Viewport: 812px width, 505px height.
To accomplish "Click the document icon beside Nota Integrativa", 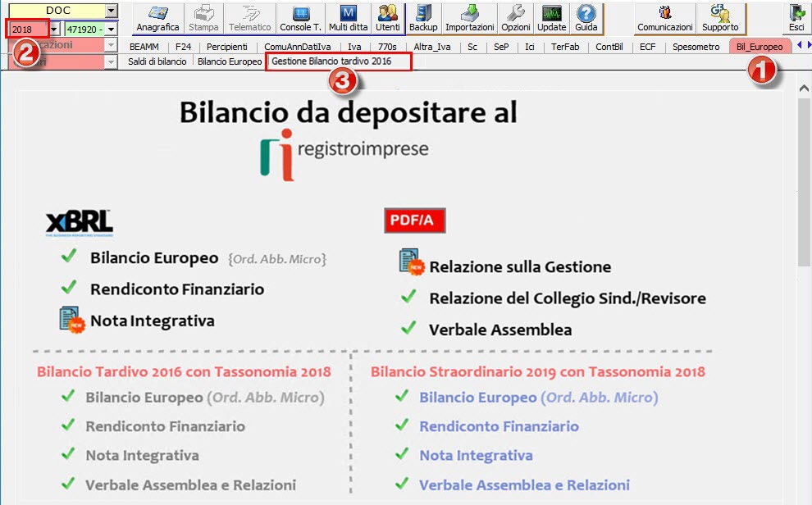I will (x=71, y=320).
